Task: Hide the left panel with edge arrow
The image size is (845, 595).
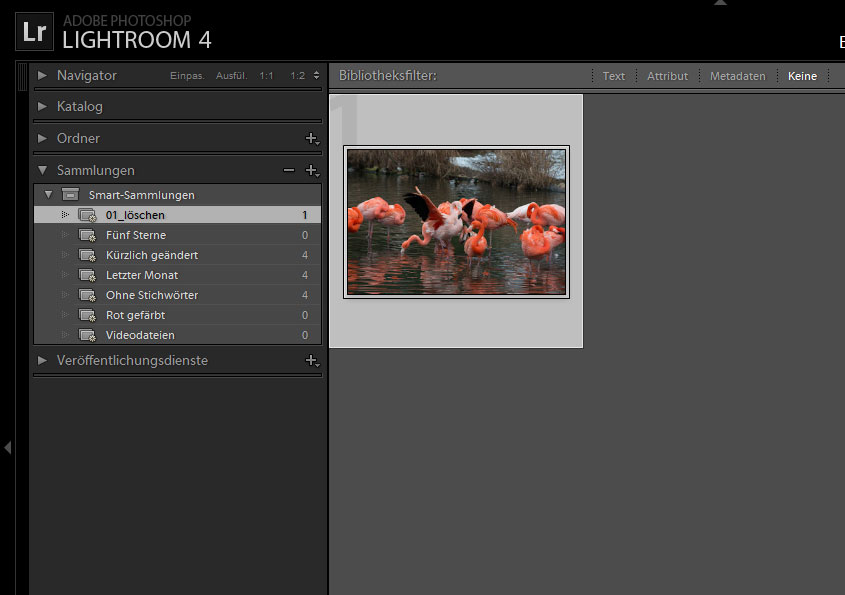Action: 8,447
